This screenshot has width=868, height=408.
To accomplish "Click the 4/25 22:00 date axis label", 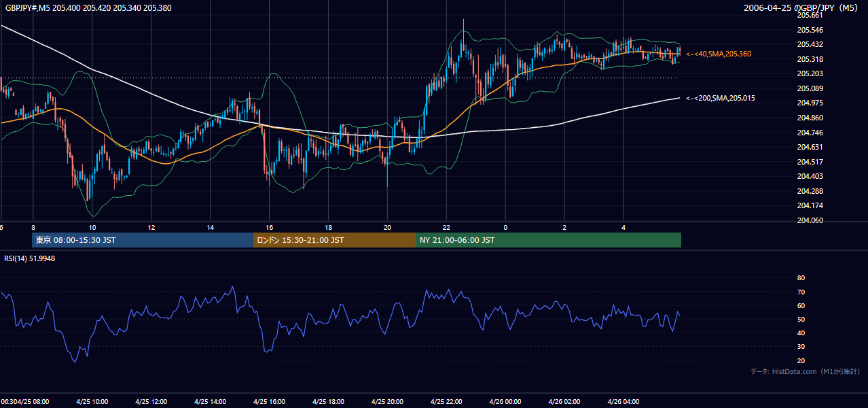I will pyautogui.click(x=446, y=401).
